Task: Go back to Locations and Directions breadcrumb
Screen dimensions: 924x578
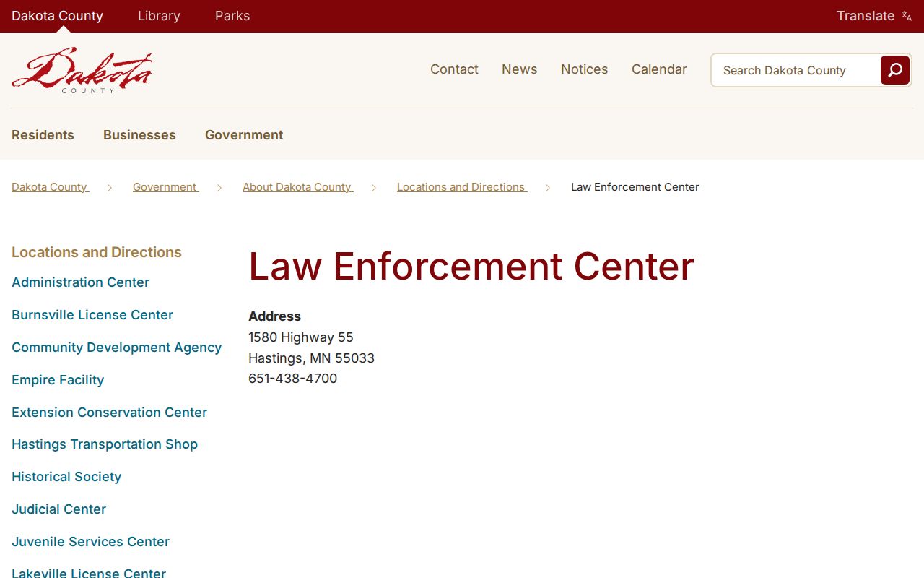Action: (461, 187)
